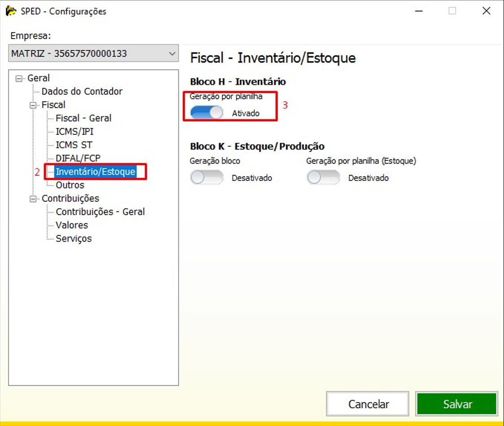This screenshot has height=426, width=504.
Task: Open Outros under Fiscal
Action: [70, 185]
